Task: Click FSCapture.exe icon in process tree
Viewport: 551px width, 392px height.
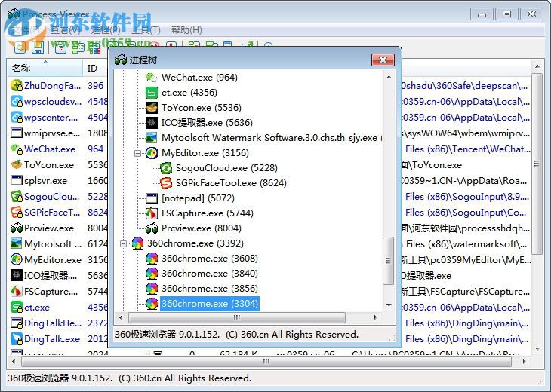Action: [x=152, y=213]
